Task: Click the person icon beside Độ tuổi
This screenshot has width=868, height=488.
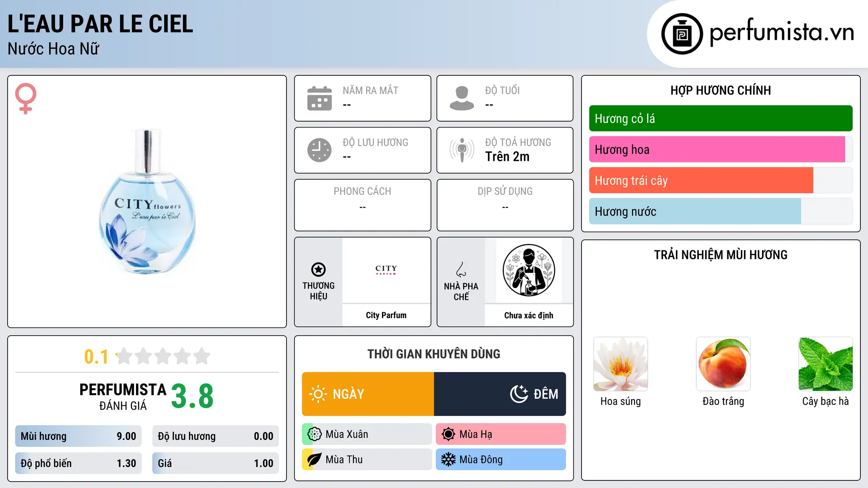Action: (x=462, y=98)
